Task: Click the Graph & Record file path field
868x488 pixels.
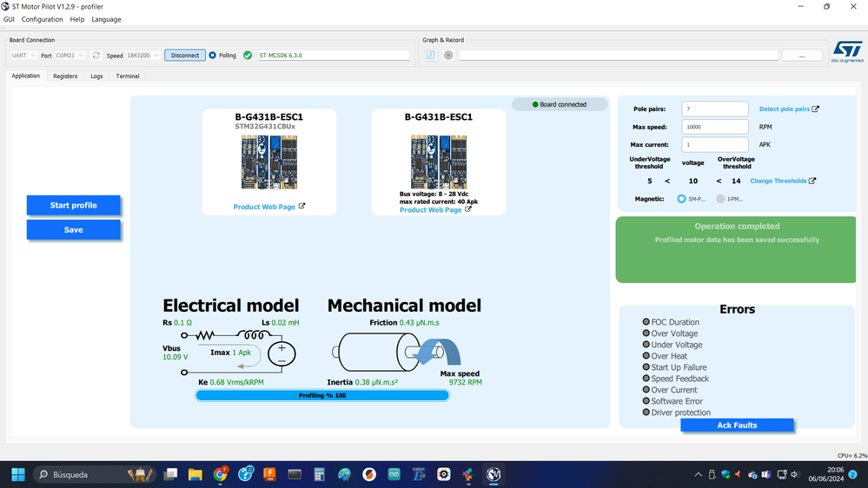Action: (619, 56)
